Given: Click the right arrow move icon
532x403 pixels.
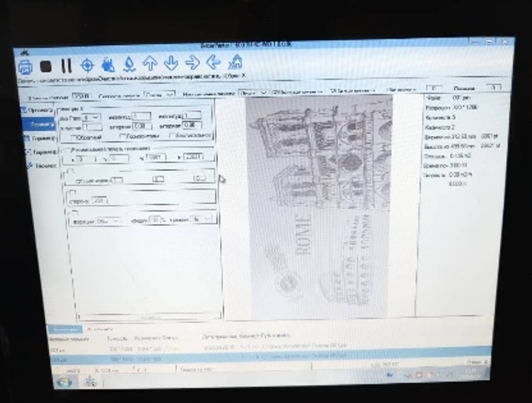Looking at the screenshot, I should click(x=193, y=63).
